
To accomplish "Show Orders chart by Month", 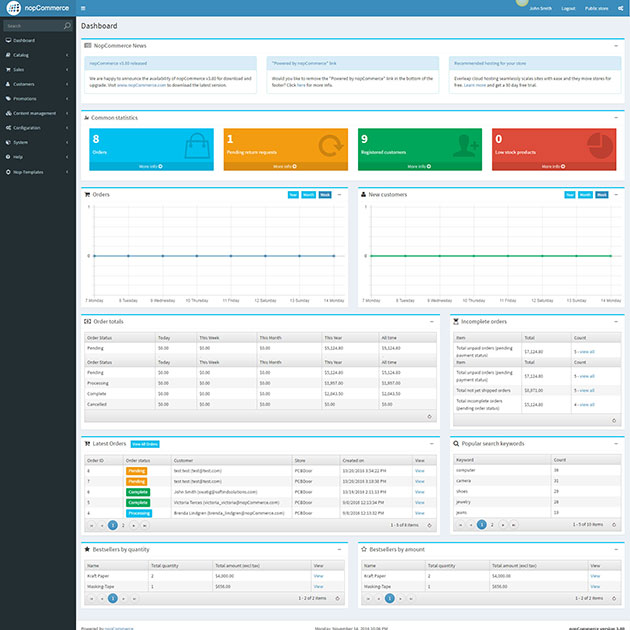I will click(x=308, y=195).
